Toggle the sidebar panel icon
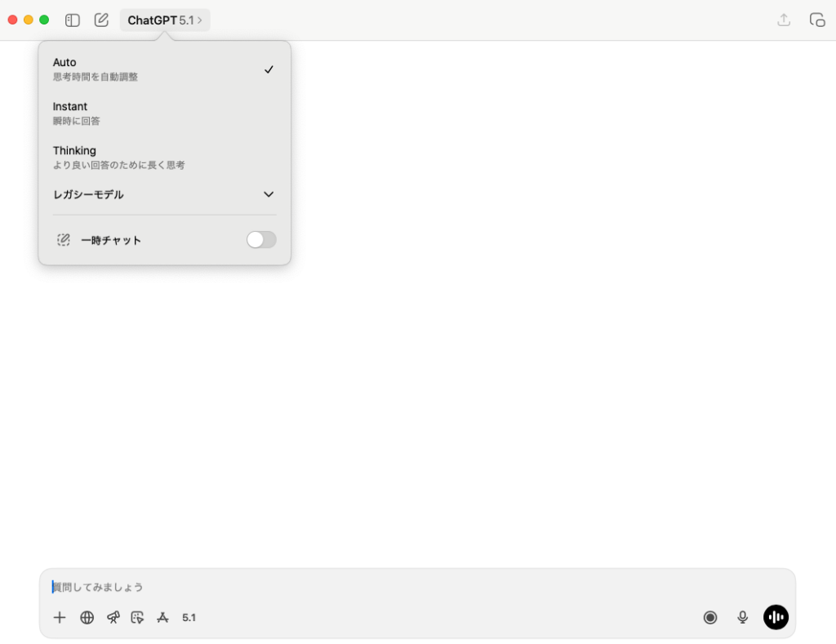 [73, 20]
